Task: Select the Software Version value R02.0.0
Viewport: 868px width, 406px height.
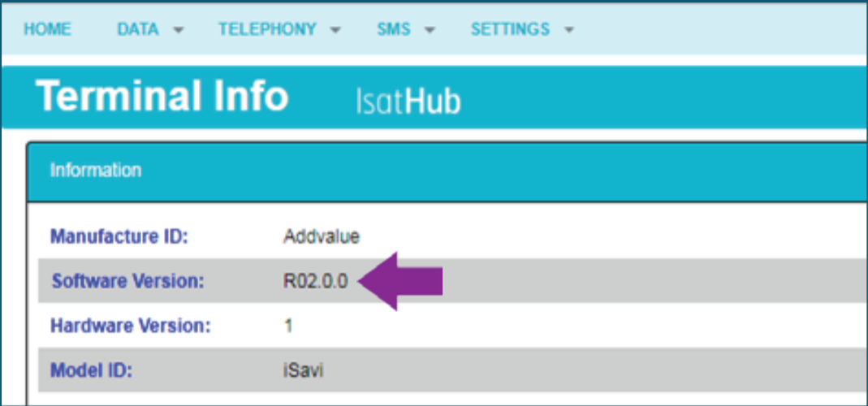Action: pyautogui.click(x=316, y=282)
